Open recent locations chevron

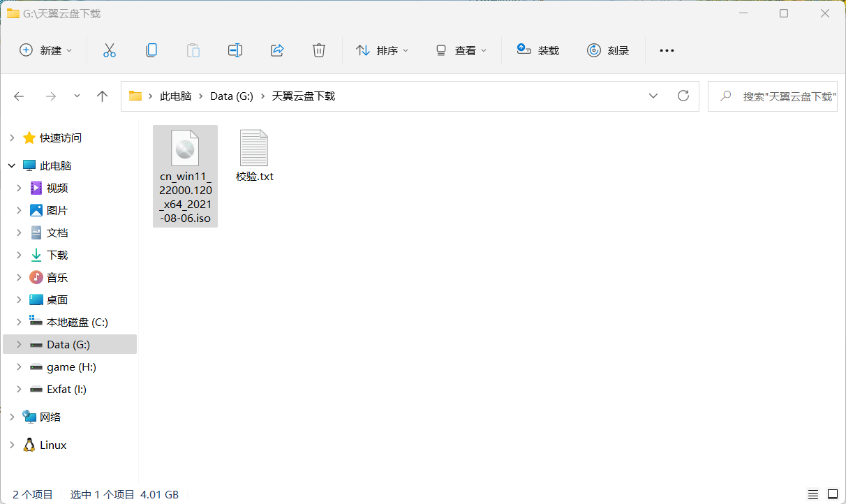pos(77,96)
